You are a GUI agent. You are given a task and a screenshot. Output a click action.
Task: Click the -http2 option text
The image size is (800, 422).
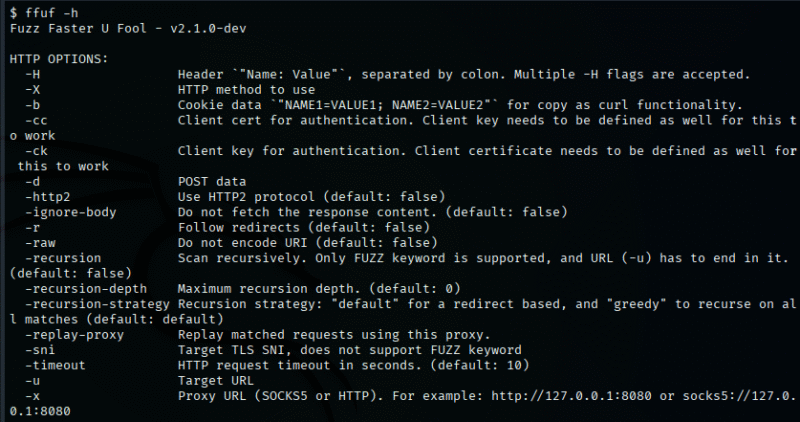[x=48, y=196]
